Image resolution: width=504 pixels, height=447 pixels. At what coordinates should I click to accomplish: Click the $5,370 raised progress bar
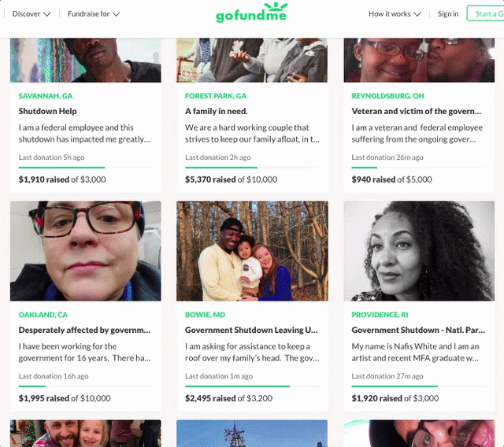[252, 168]
